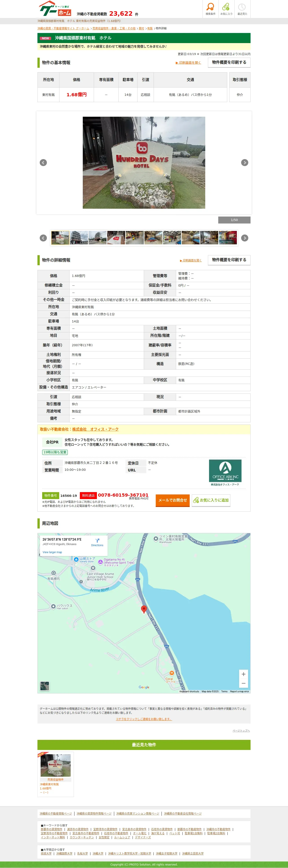The image size is (288, 868).
Task: Click the OFFICE ARK INC company logo
Action: pos(225,472)
